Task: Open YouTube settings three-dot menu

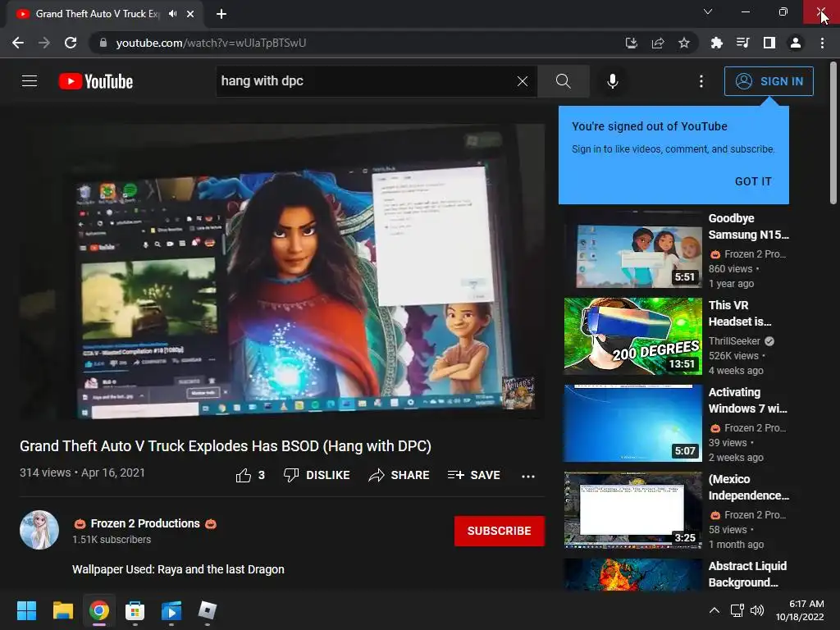Action: tap(701, 81)
